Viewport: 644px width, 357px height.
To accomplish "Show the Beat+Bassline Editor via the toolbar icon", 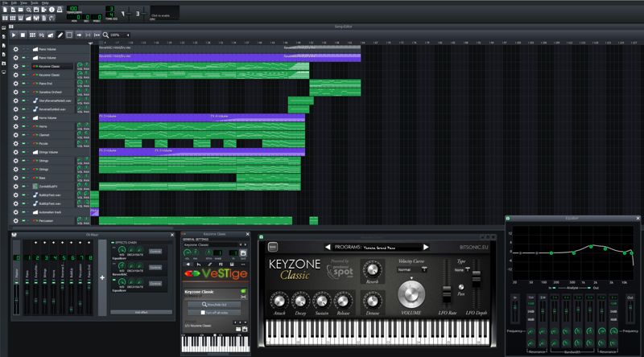I will pyautogui.click(x=13, y=18).
